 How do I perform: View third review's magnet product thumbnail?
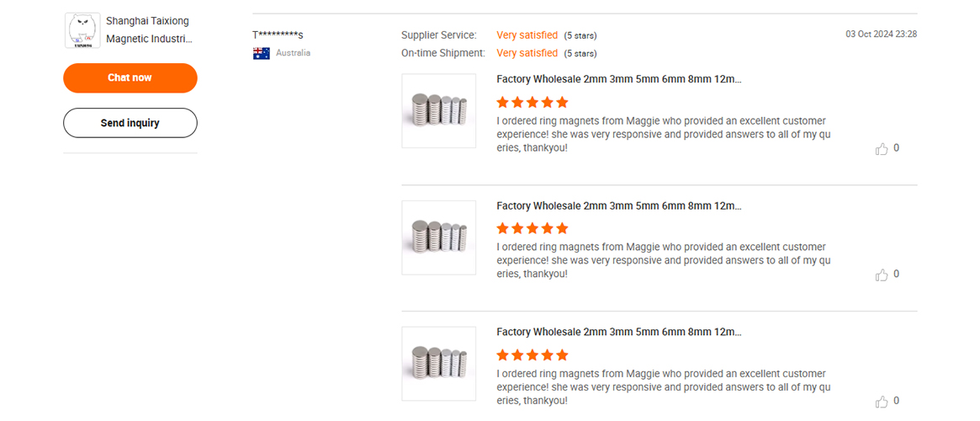pyautogui.click(x=439, y=364)
